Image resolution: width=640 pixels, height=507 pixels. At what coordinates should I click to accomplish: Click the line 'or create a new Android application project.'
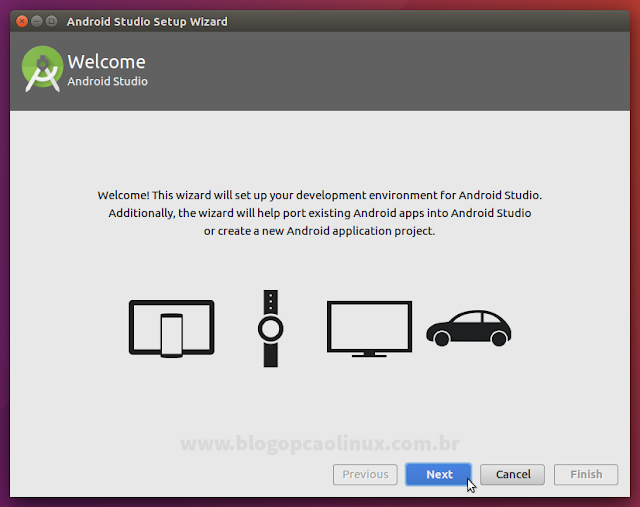320,231
